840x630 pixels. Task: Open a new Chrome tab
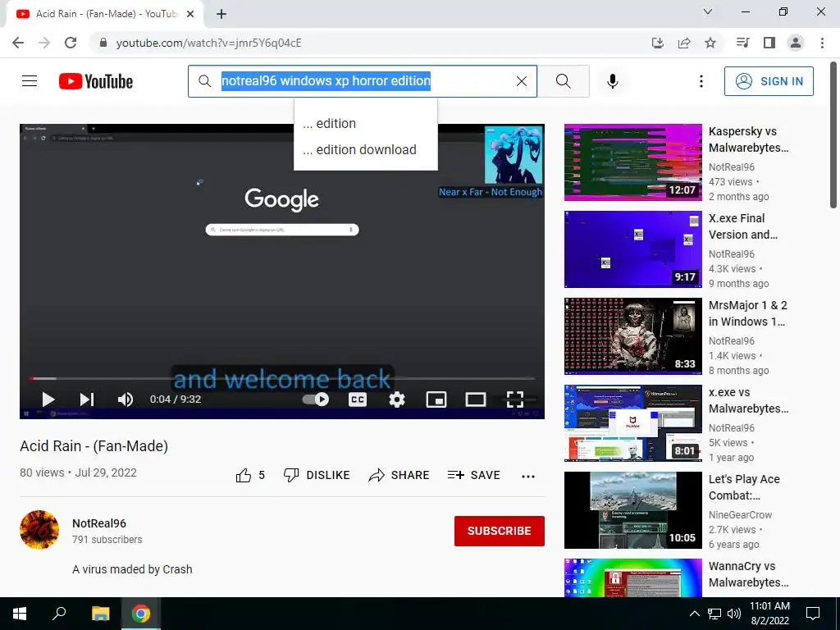221,14
